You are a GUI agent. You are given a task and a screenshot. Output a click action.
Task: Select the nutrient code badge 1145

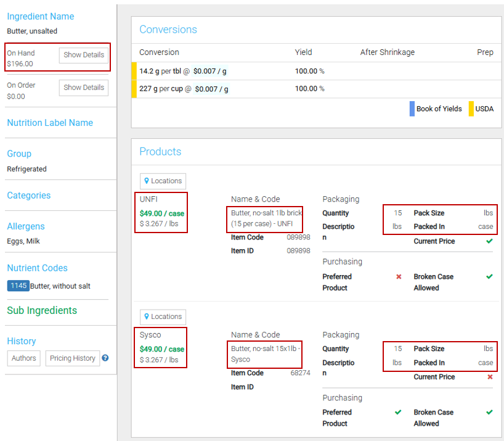click(x=17, y=286)
